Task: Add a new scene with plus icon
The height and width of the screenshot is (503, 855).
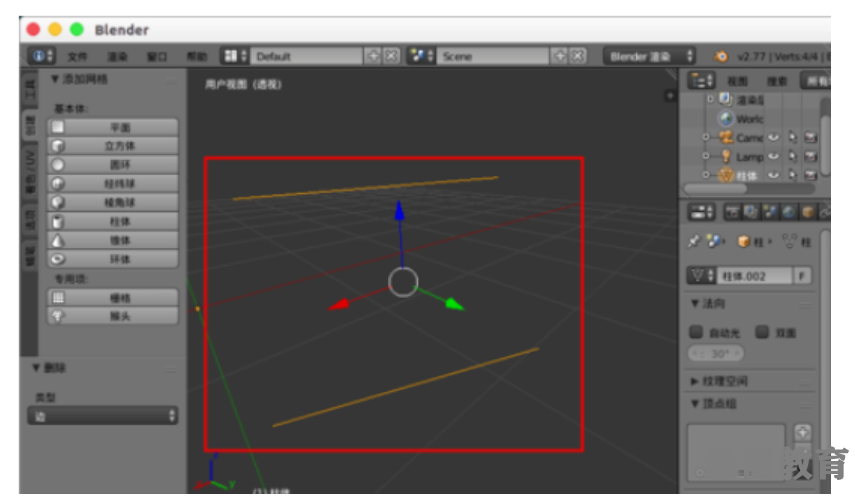Action: (x=559, y=56)
